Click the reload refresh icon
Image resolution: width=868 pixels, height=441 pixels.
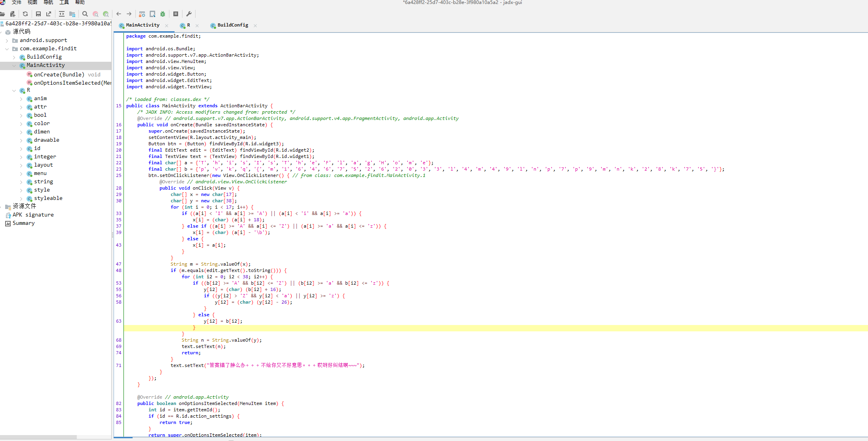[25, 14]
